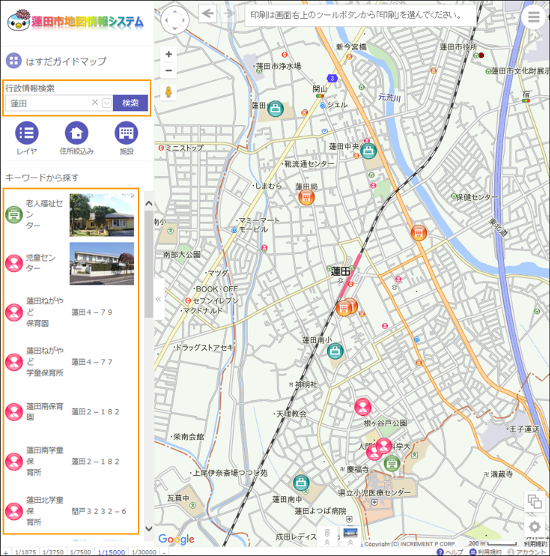Open the 利用規約 link in the footer
Viewport: 550px width, 556px height.
pos(485,552)
